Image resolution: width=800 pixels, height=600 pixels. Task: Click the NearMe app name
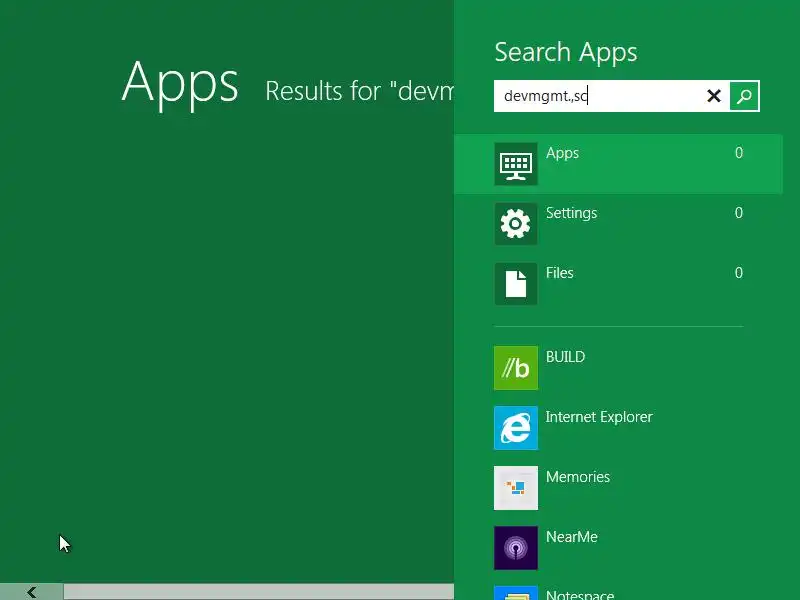click(x=571, y=537)
